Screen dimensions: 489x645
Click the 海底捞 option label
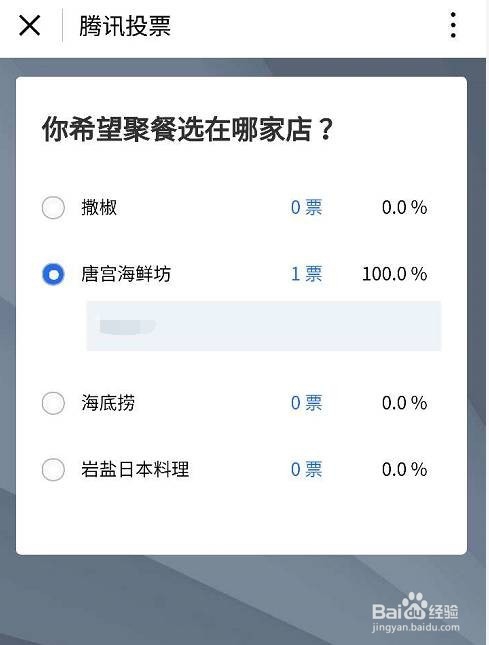coord(108,403)
